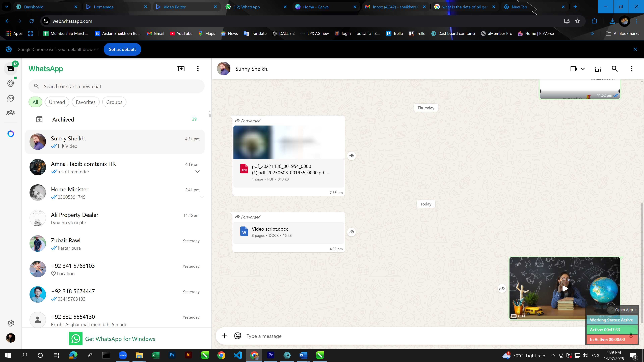Image resolution: width=644 pixels, height=362 pixels.
Task: Click Set as default button
Action: (x=122, y=49)
